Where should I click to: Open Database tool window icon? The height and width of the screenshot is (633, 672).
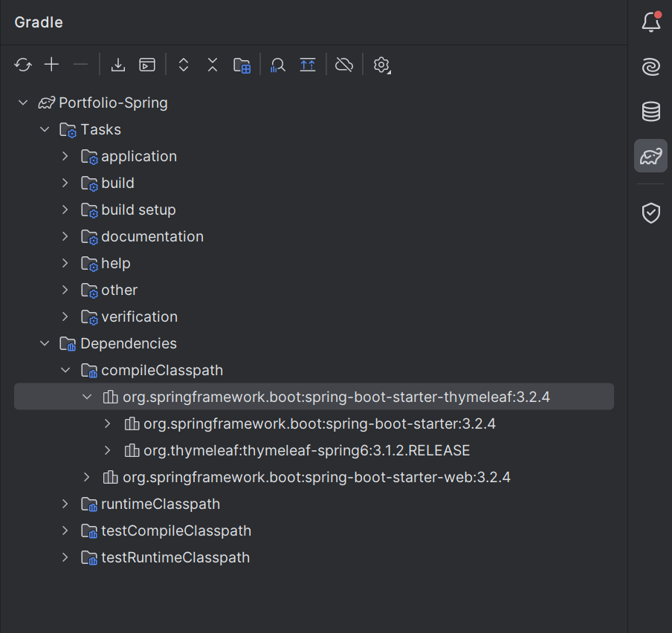[651, 111]
